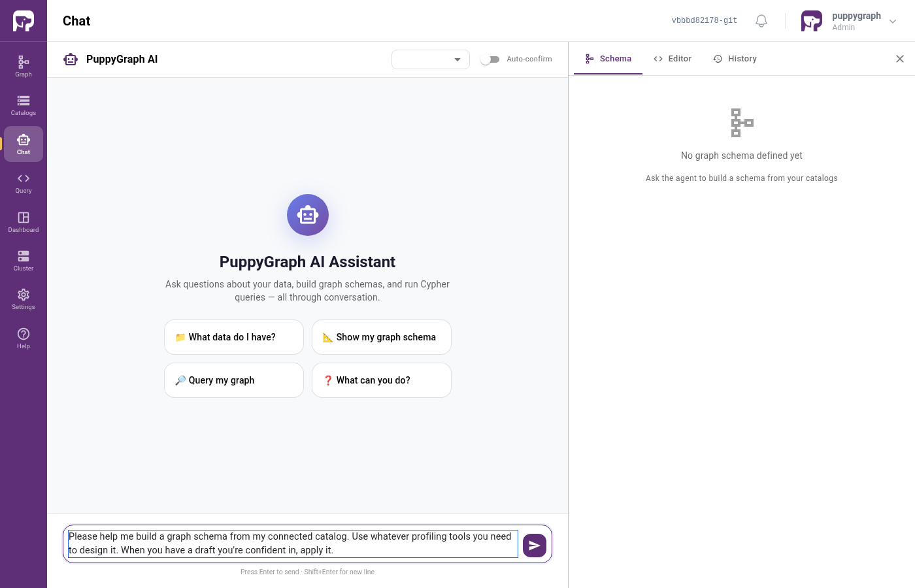
Task: Open Settings gear in sidebar
Action: point(24,299)
